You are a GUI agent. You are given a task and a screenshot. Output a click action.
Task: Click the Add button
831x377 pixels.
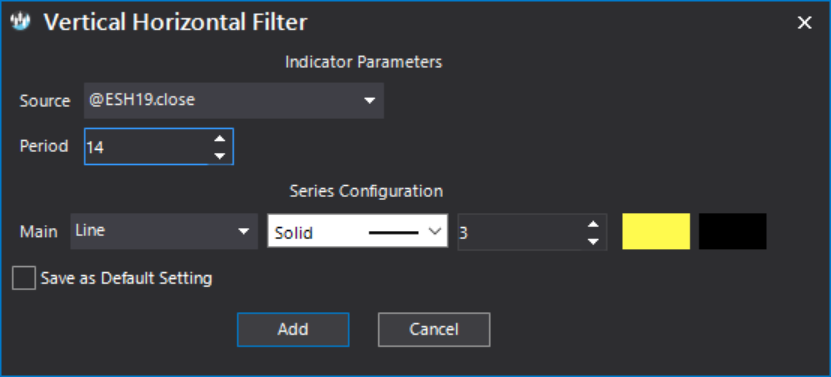click(x=293, y=329)
